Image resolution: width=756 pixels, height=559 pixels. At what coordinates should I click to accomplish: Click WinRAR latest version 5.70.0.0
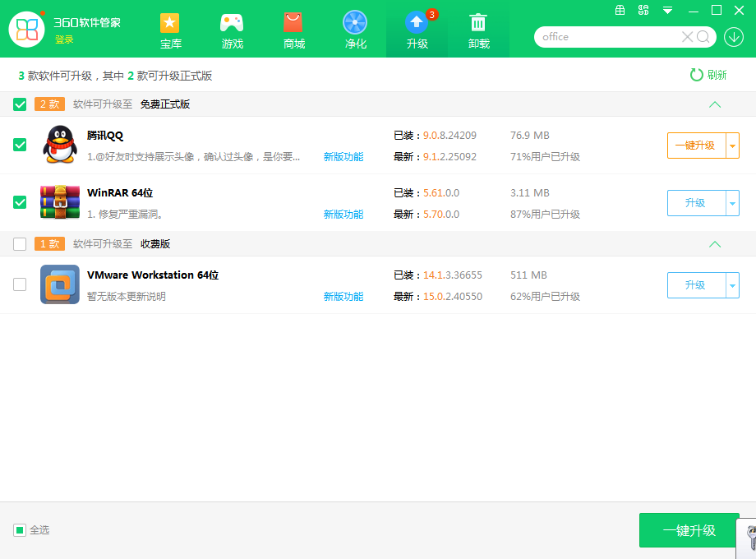pyautogui.click(x=441, y=215)
